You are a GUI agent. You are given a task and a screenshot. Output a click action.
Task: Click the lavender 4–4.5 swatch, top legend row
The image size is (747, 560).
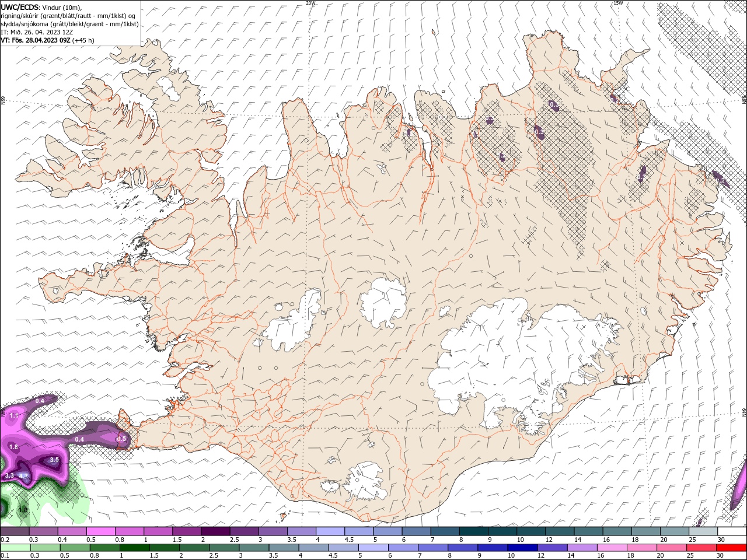(330, 531)
